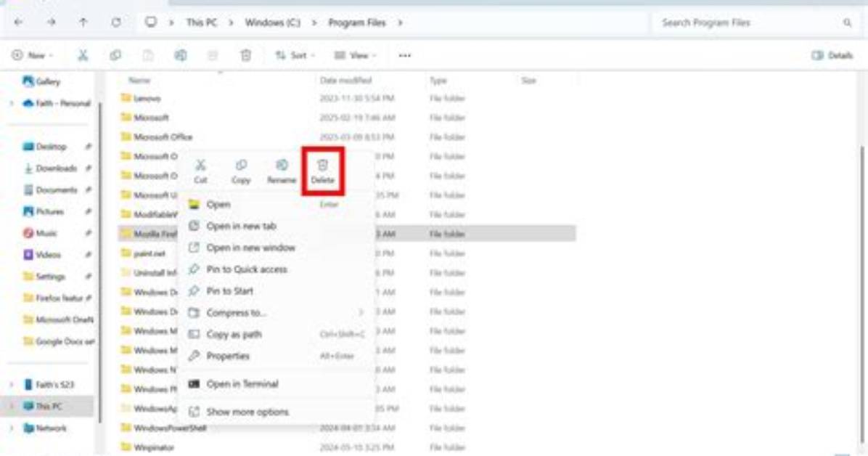Screen dimensions: 868x456
Task: Expand the Faith - Personal tree node
Action: click(11, 103)
